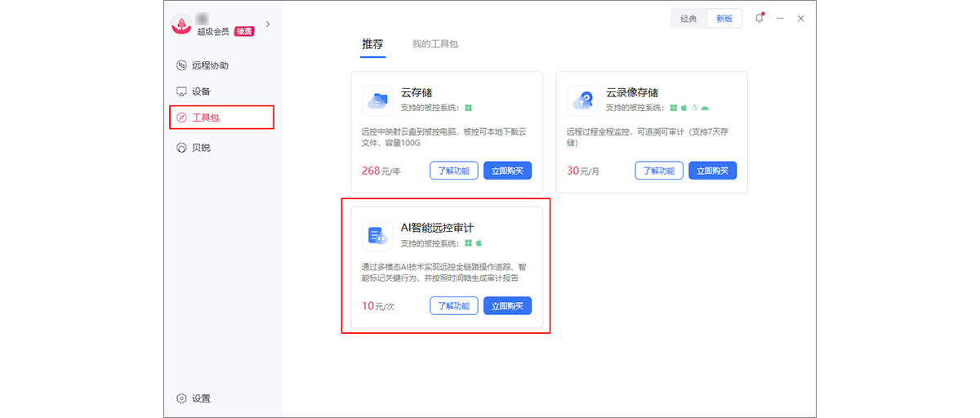This screenshot has height=418, width=980.
Task: Click the 续费 renewal badge
Action: point(244,32)
